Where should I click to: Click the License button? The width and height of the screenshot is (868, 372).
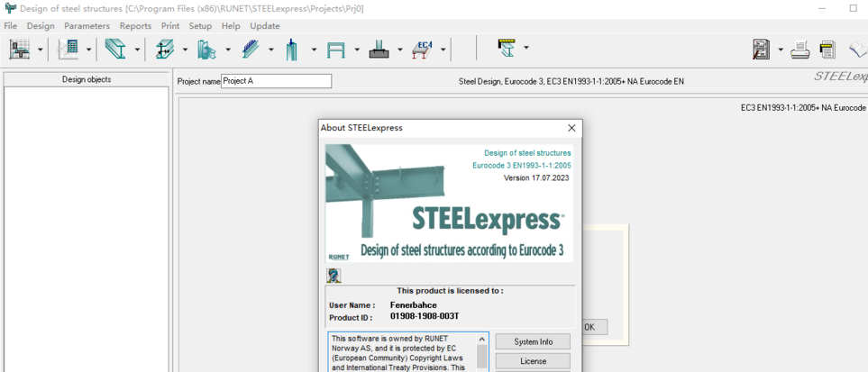pyautogui.click(x=533, y=361)
